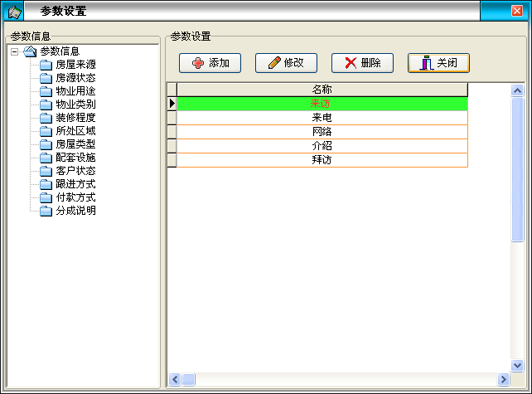Select the 房屋来源 folder icon
The height and width of the screenshot is (394, 532).
(x=46, y=65)
